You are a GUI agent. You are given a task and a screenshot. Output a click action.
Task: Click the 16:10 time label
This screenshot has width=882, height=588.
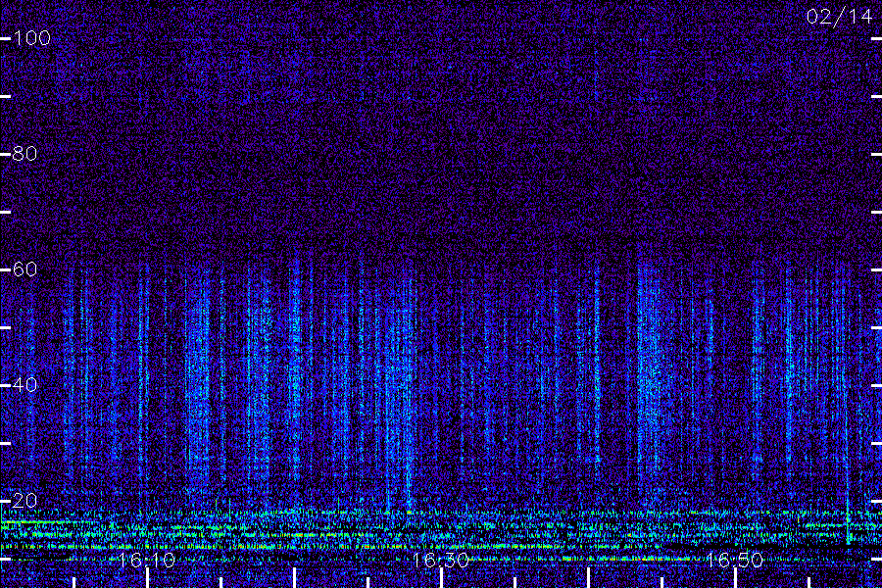tap(147, 561)
